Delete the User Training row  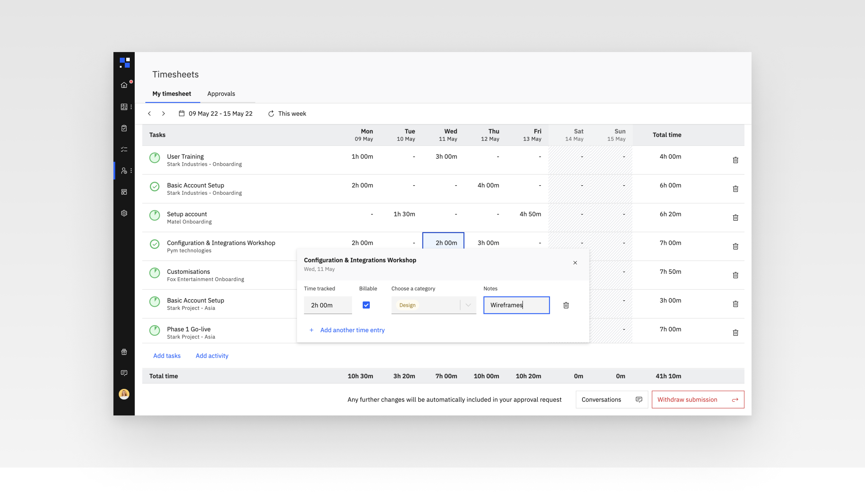point(735,160)
